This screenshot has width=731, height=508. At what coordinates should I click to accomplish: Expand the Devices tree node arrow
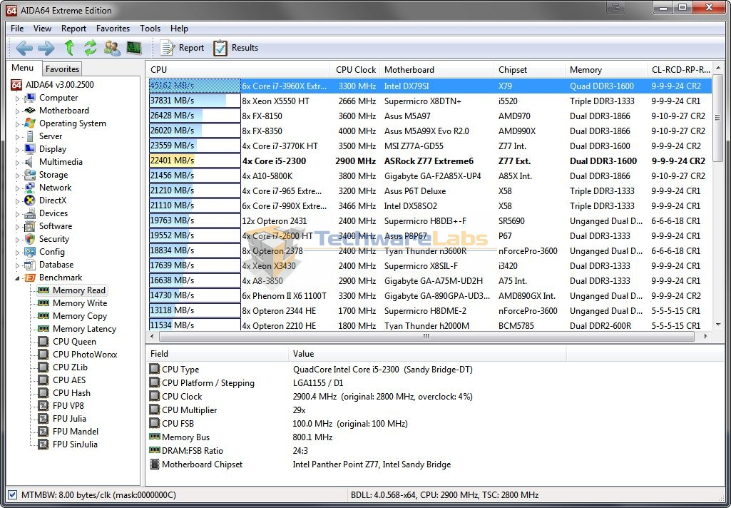point(17,213)
